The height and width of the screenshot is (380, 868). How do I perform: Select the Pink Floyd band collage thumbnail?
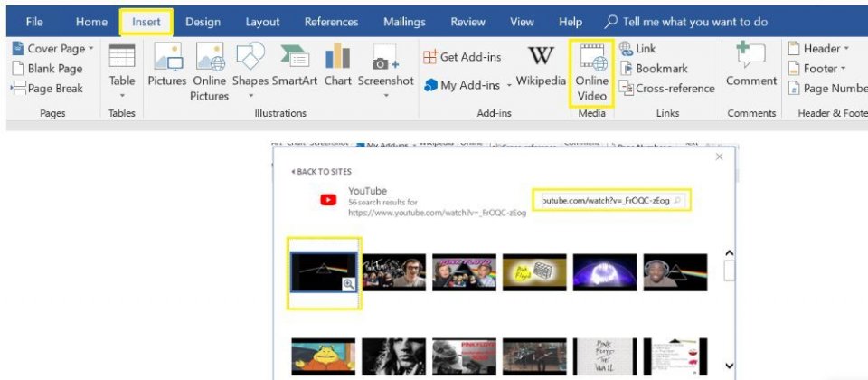(x=393, y=272)
